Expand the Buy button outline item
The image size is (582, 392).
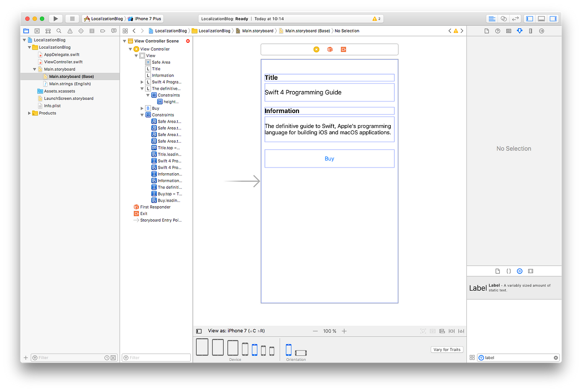click(x=142, y=108)
